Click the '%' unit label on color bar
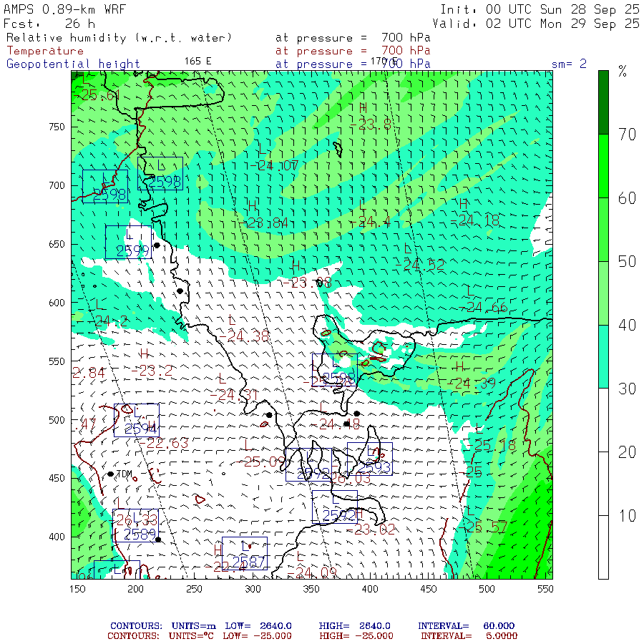The width and height of the screenshot is (644, 644). point(623,72)
